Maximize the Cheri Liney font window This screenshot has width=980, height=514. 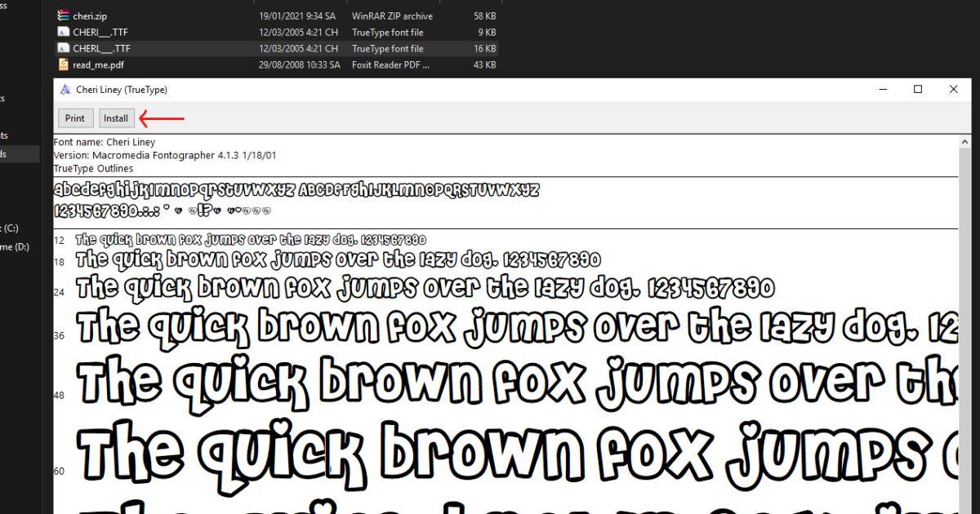coord(918,90)
